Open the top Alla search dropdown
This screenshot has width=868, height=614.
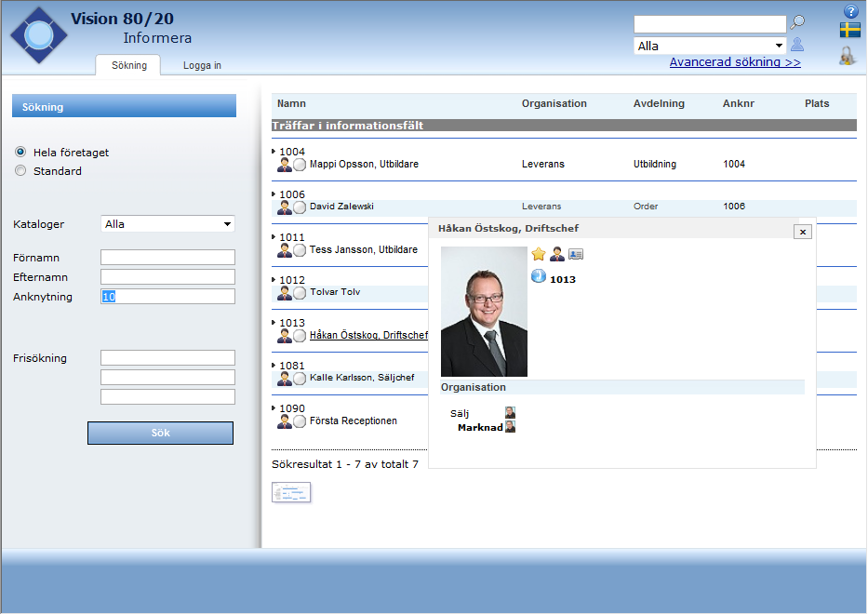coord(710,46)
